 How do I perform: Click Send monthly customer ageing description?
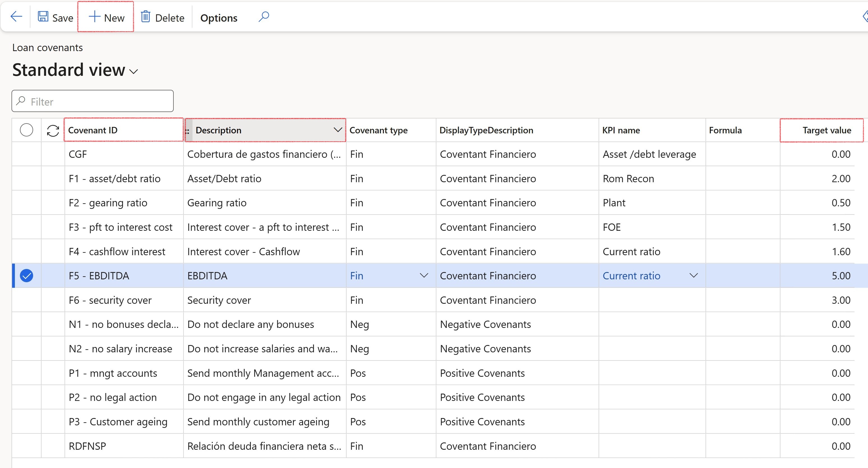pos(265,422)
